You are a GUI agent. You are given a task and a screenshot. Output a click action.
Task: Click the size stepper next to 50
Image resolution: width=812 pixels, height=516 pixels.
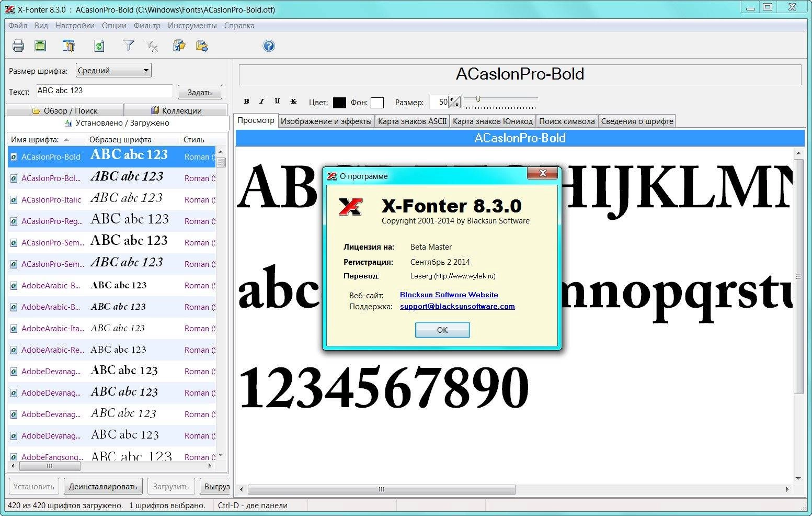(454, 102)
